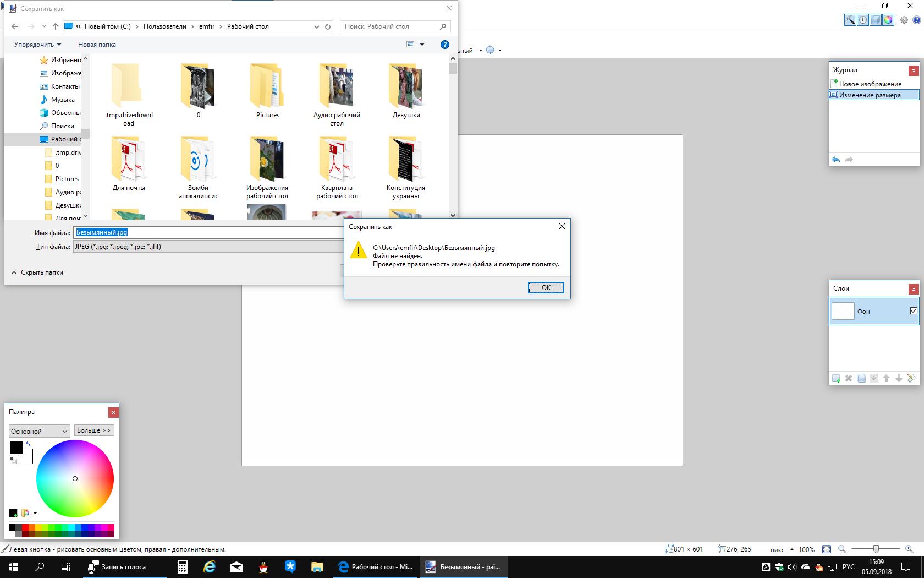Toggle the Colors window color wheel icon
This screenshot has height=578, width=924.
pos(888,20)
